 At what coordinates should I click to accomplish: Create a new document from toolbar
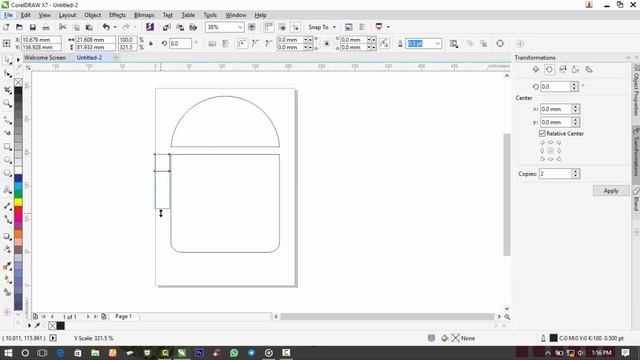[6, 27]
